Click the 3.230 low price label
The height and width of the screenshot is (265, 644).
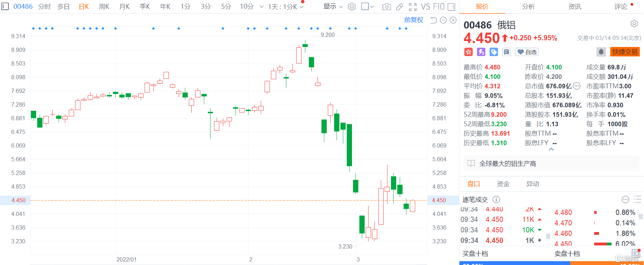tap(345, 246)
